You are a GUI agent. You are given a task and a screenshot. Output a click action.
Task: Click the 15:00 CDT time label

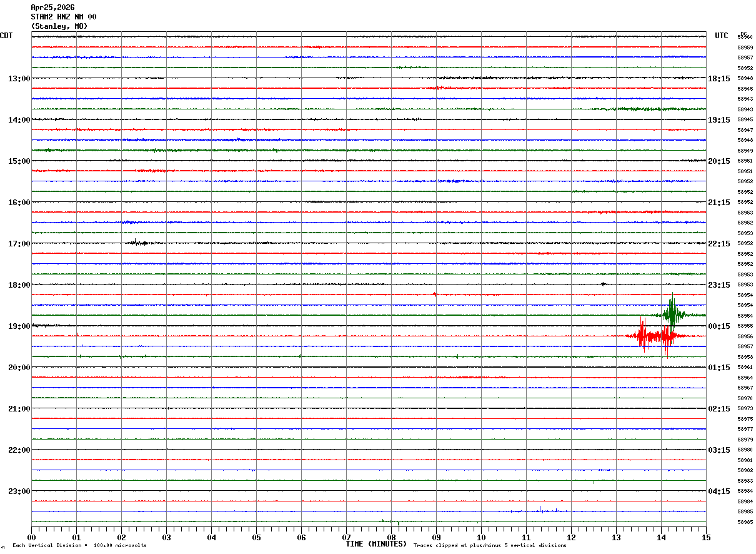(x=19, y=161)
